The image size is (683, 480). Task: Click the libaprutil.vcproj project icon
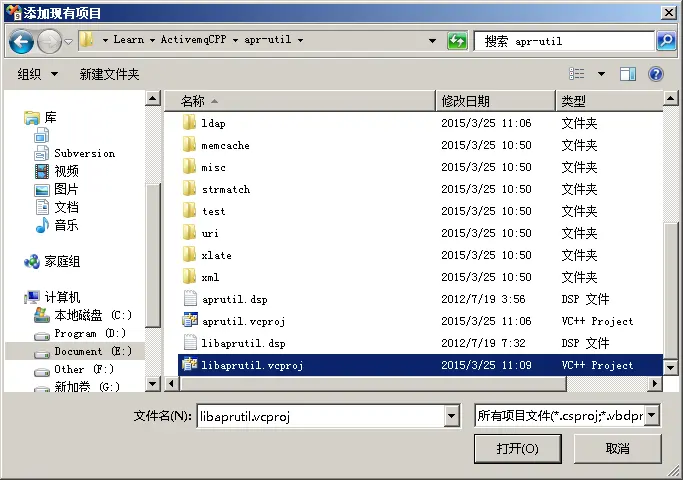[189, 365]
